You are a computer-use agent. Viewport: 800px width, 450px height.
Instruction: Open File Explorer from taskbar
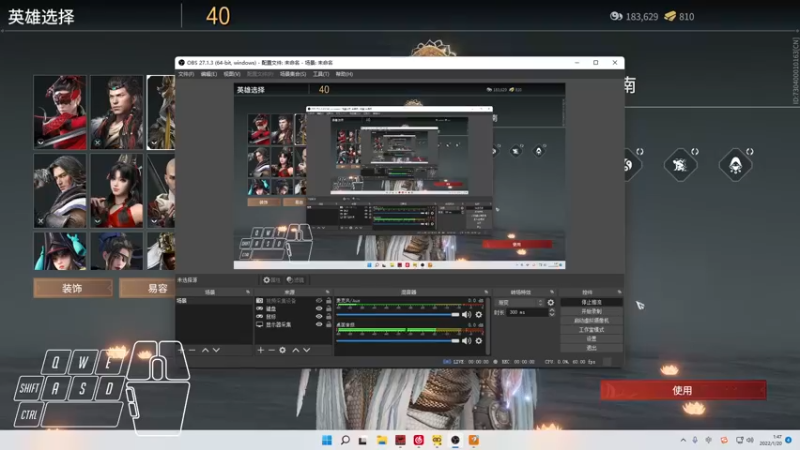click(382, 440)
